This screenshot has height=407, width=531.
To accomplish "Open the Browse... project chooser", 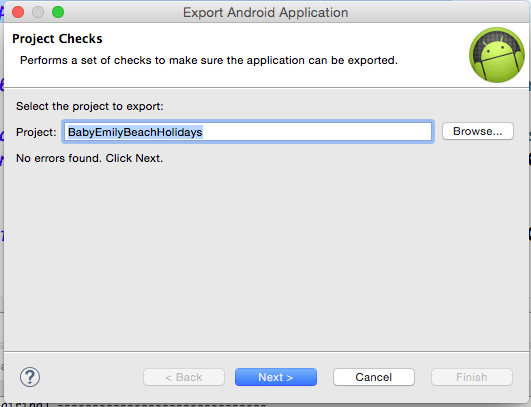I will pyautogui.click(x=478, y=131).
